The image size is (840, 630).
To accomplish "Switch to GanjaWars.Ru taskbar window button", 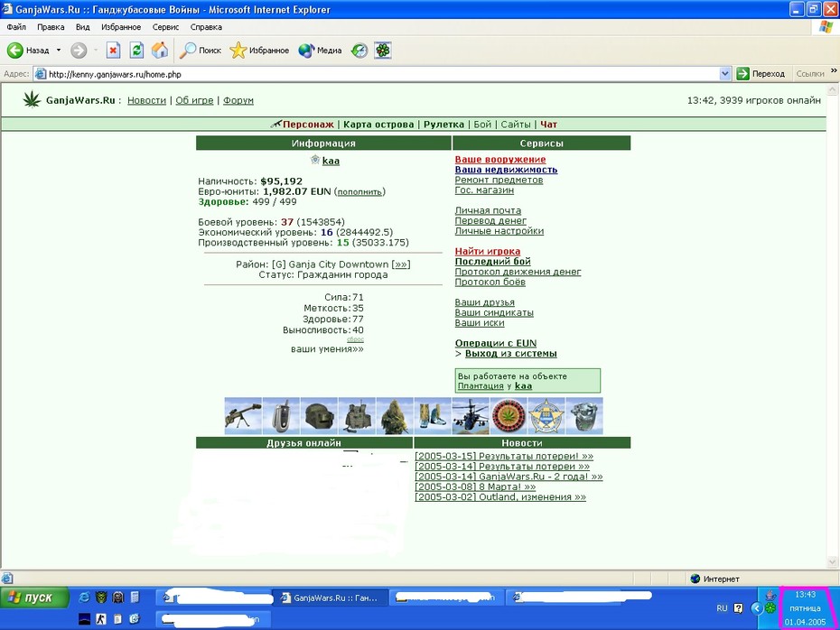I will [330, 598].
